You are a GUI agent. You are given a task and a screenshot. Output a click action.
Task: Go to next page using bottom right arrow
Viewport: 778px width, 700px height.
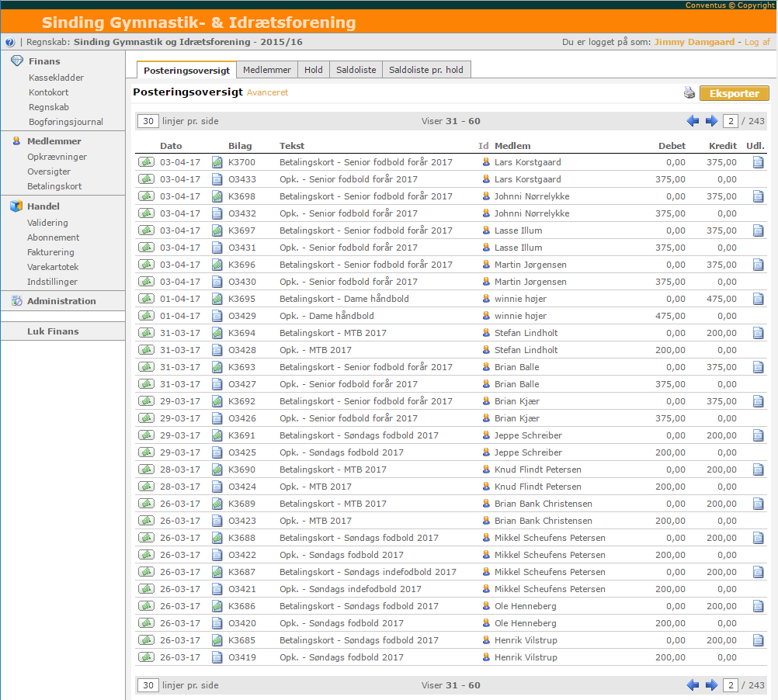coord(711,685)
